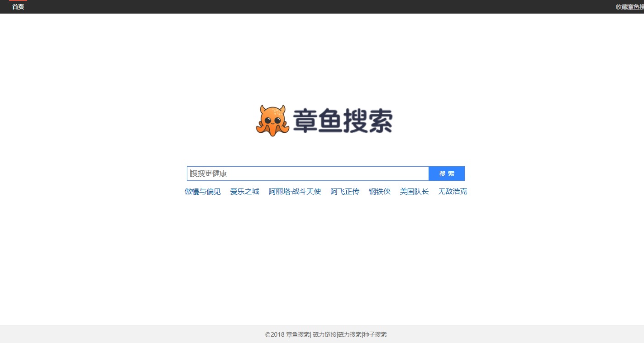This screenshot has height=343, width=644.
Task: Click the red indicator above 首页
Action: tap(18, 0)
